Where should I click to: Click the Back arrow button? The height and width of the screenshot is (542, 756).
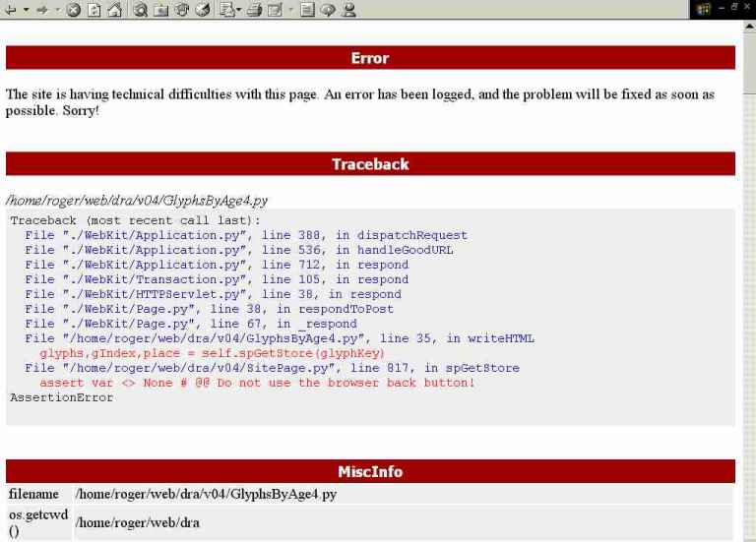(11, 9)
